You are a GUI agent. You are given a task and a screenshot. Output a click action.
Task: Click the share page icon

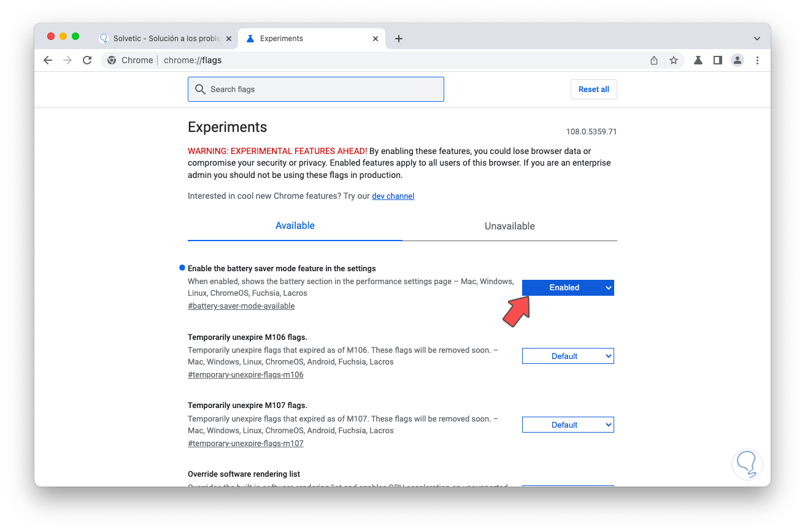[654, 60]
